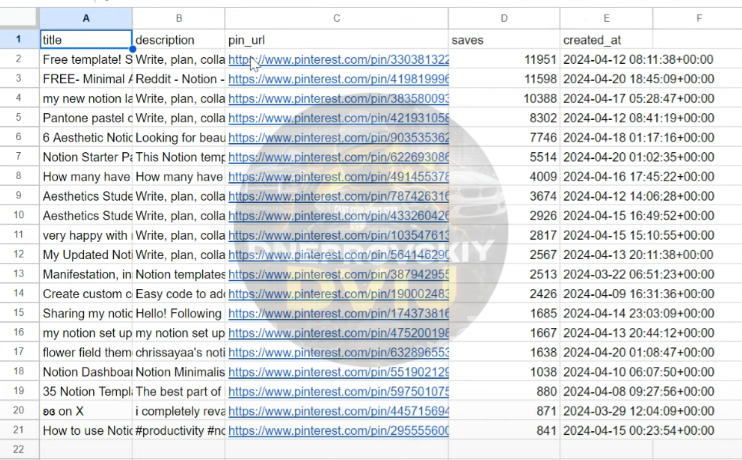The width and height of the screenshot is (742, 460).
Task: Open the Pinterest link starting pin/383580093
Action: (x=338, y=98)
